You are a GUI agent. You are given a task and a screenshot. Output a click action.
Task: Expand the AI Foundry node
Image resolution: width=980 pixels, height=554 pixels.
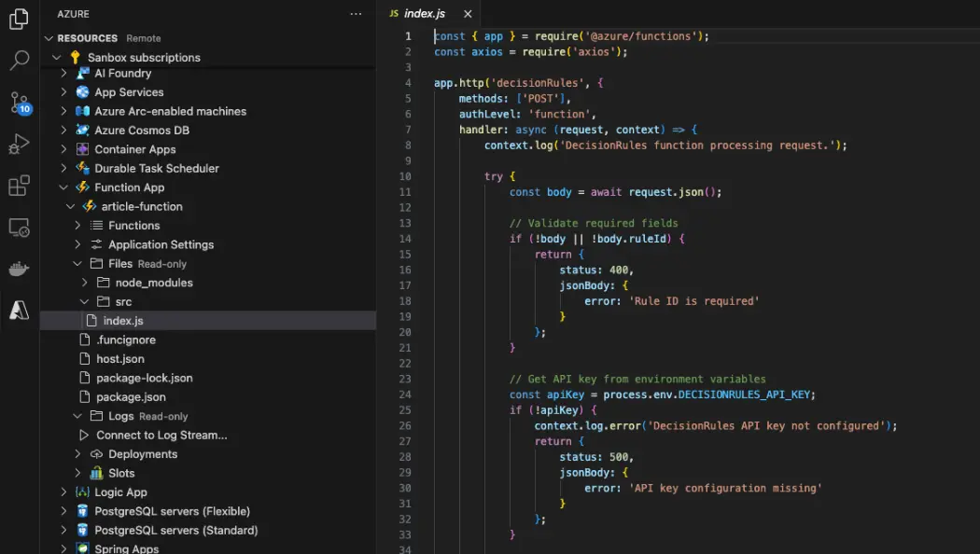tap(63, 73)
